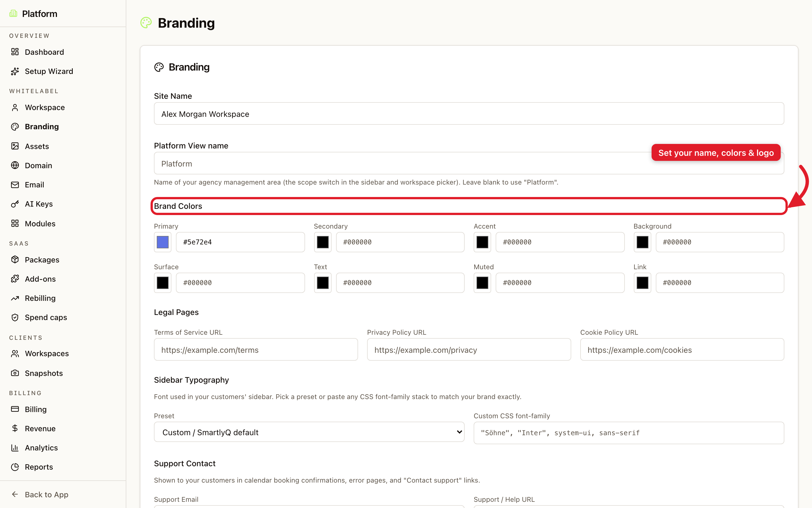This screenshot has height=508, width=812.
Task: Click the palette icon in Branding card header
Action: tap(159, 67)
